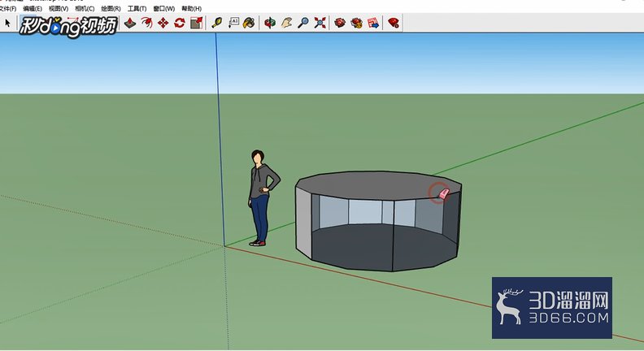The width and height of the screenshot is (644, 351).
Task: Open the 相机(C) menu
Action: (x=85, y=9)
